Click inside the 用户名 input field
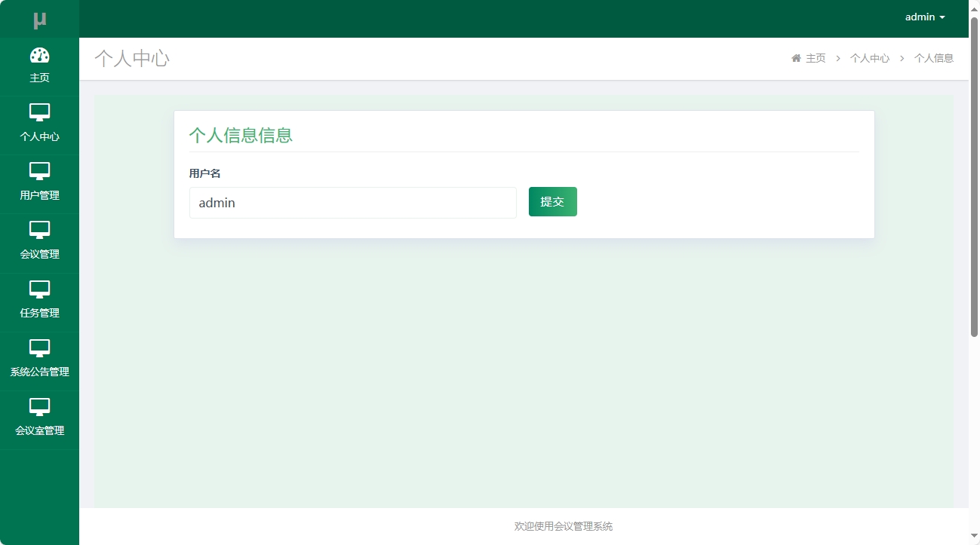The width and height of the screenshot is (980, 545). click(x=352, y=202)
